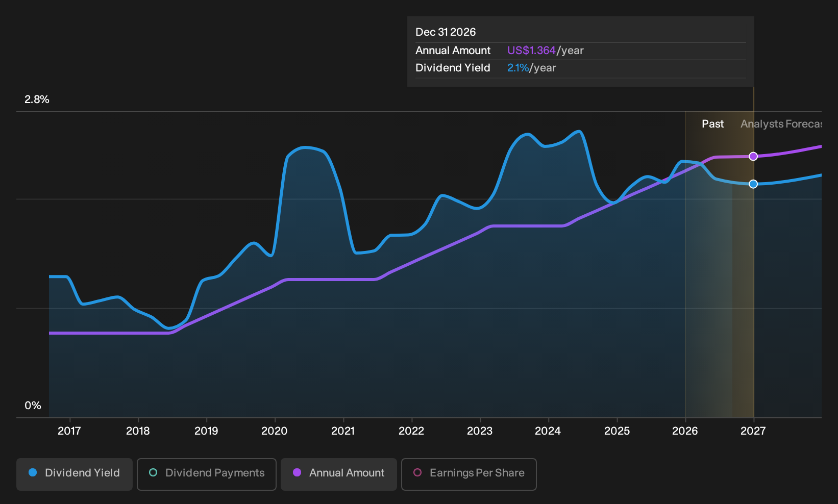Click the 2.1%/year tooltip value
The image size is (838, 504).
tap(532, 68)
